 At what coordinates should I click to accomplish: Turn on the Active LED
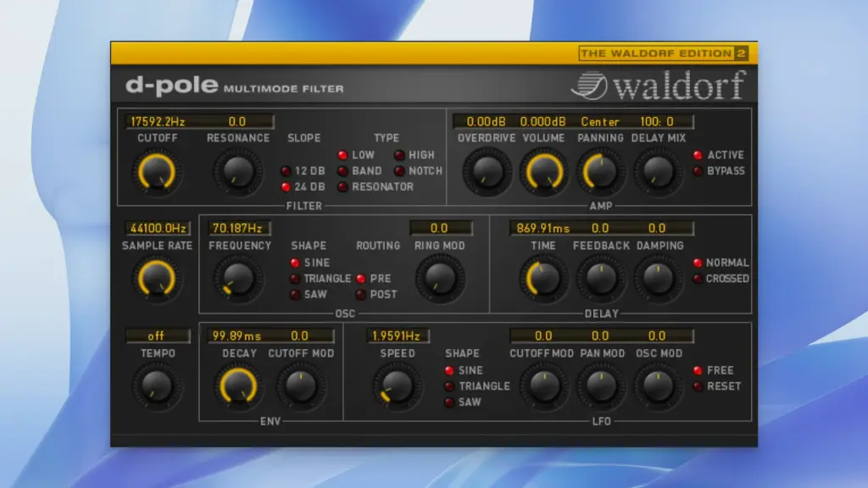click(698, 155)
